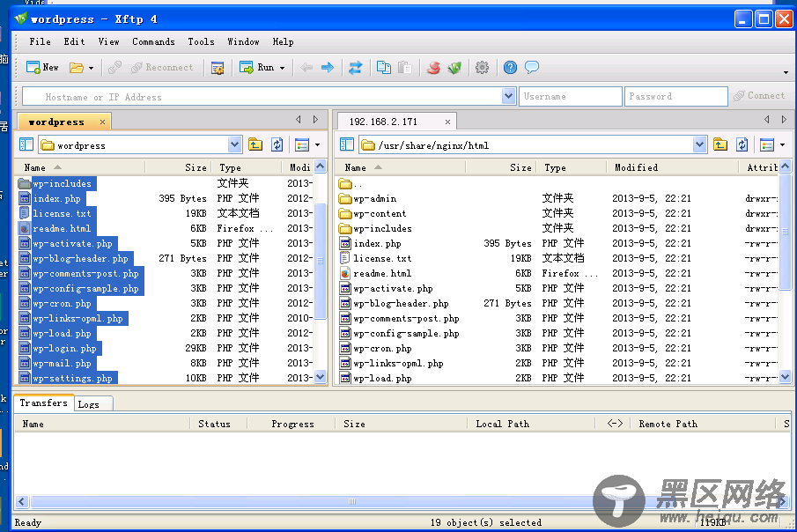Click the synchronize arrows toolbar icon

click(x=355, y=67)
